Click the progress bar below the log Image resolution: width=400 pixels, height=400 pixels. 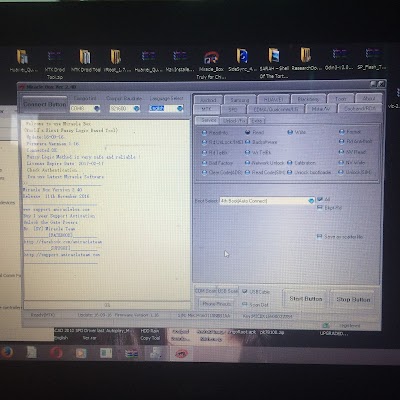[x=107, y=305]
